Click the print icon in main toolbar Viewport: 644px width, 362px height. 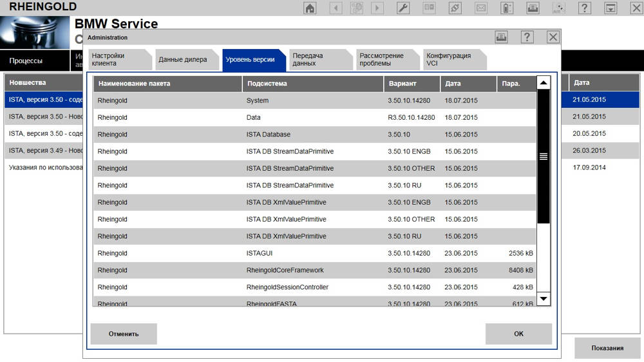[533, 8]
